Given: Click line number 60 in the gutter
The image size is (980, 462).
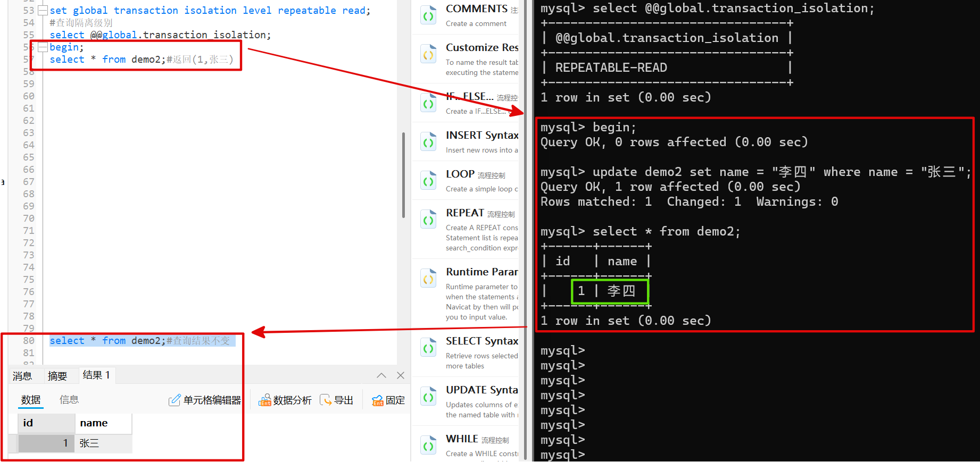Looking at the screenshot, I should 29,96.
